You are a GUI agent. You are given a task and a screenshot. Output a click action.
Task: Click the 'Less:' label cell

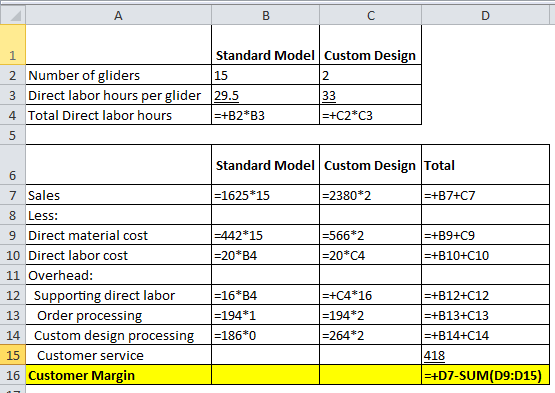119,215
